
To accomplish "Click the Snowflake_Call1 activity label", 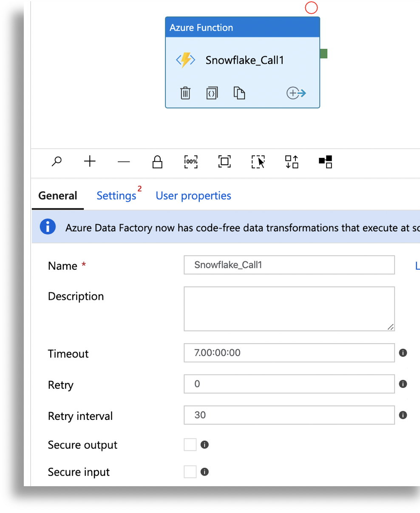I will (x=244, y=60).
